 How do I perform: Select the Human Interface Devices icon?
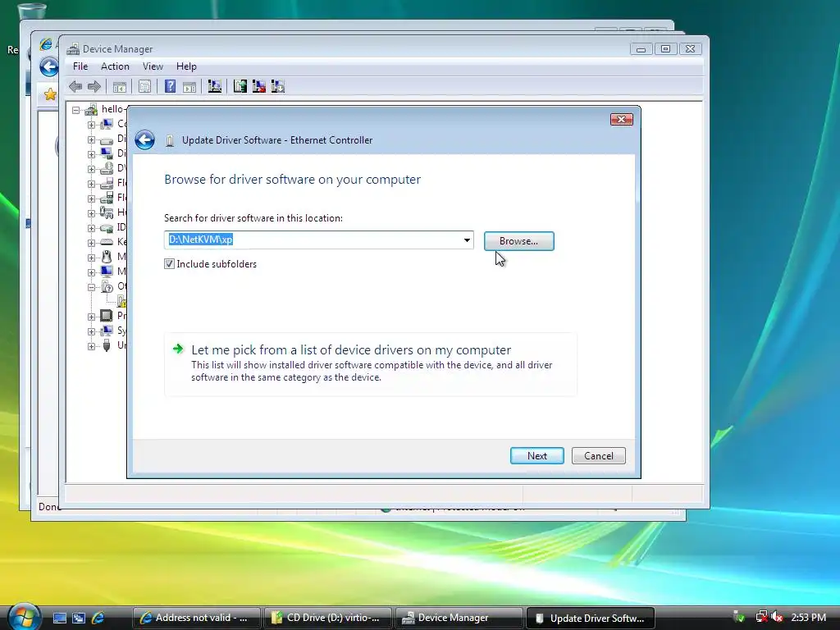pyautogui.click(x=107, y=212)
